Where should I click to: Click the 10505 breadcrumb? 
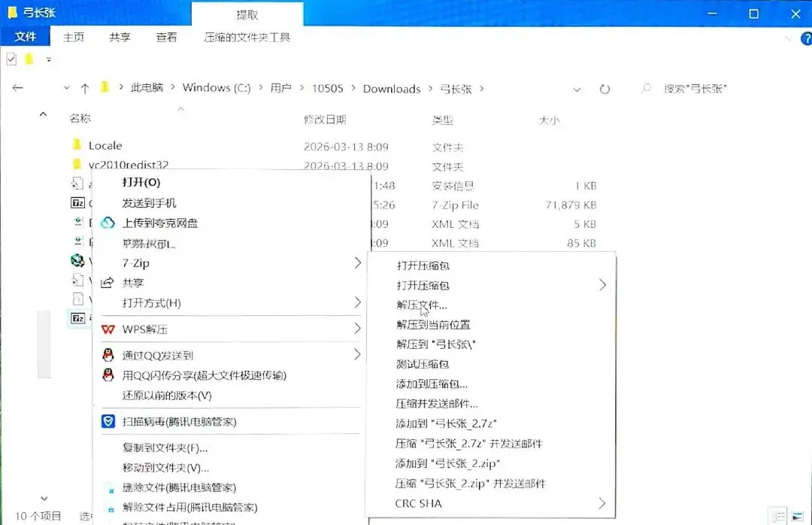tap(327, 89)
